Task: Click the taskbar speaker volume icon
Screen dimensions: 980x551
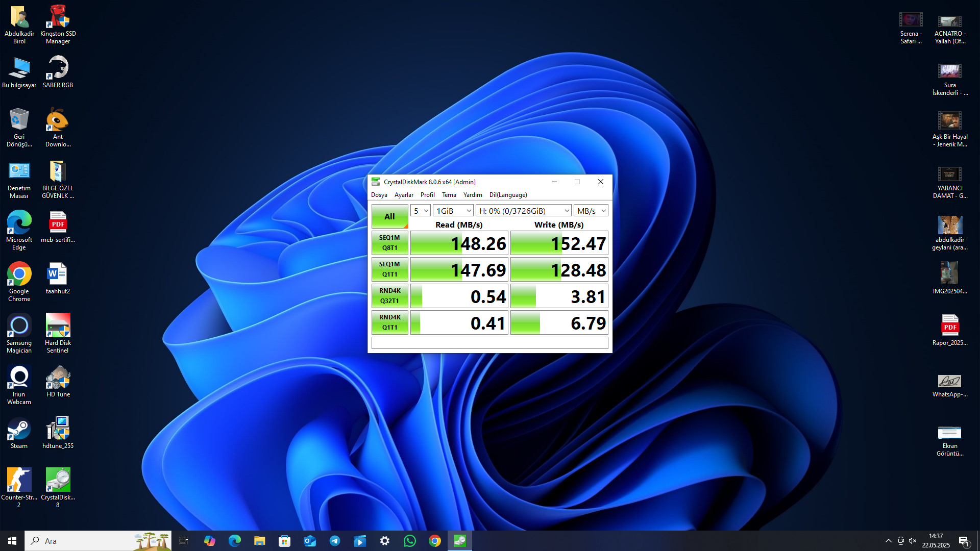Action: tap(913, 541)
